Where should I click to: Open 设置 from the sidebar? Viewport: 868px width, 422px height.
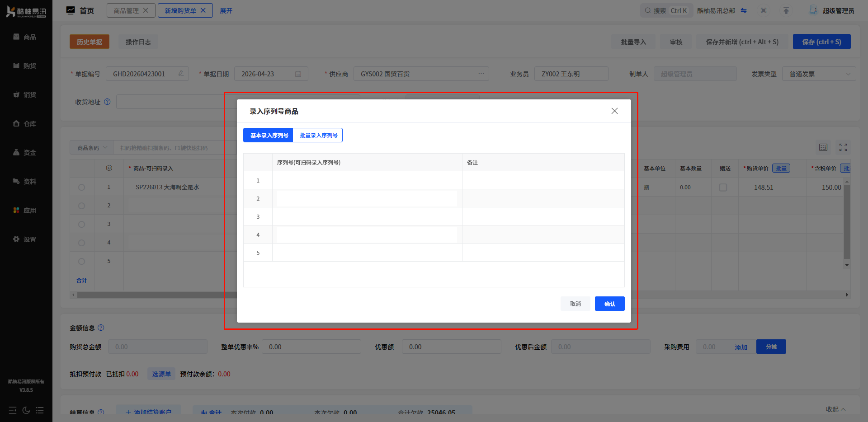coord(25,239)
